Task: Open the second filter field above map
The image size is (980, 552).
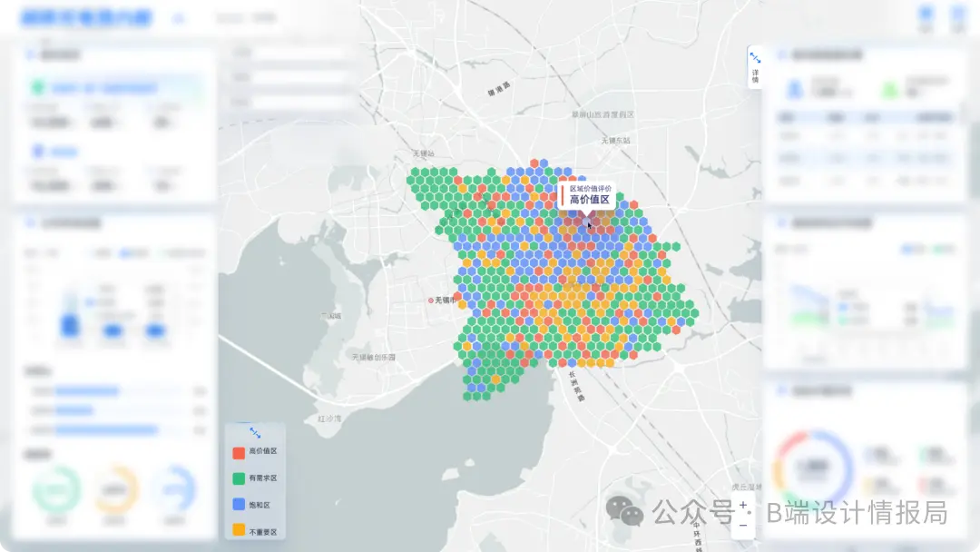Action: 289,77
